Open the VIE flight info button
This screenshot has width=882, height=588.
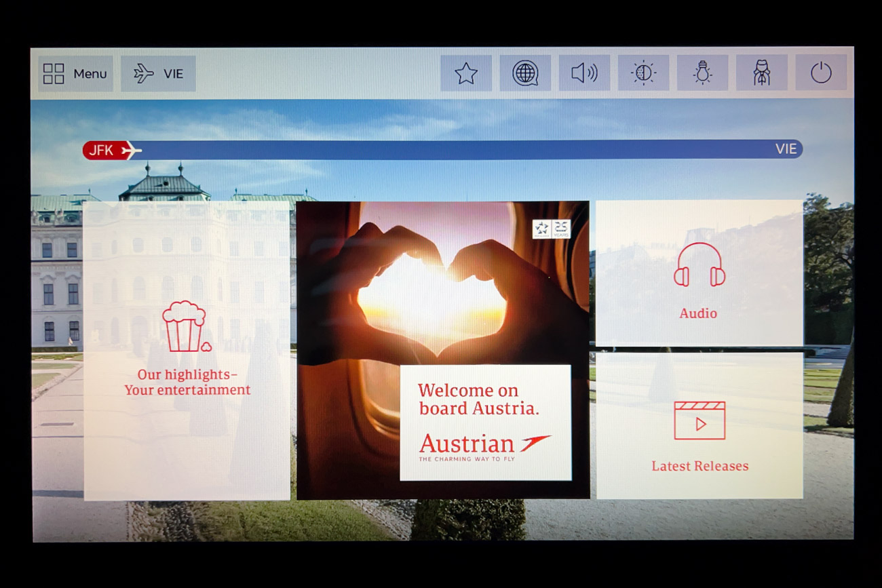tap(158, 73)
